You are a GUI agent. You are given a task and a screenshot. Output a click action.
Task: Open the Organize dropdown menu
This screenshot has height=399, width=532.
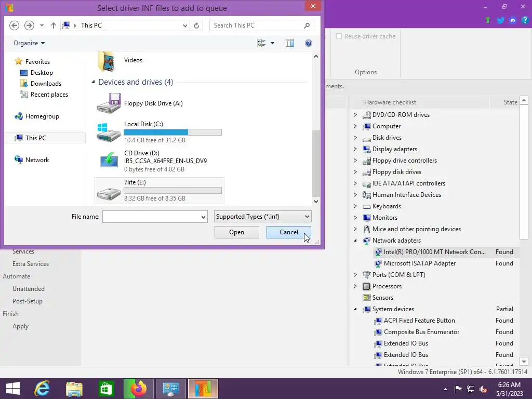tap(29, 43)
